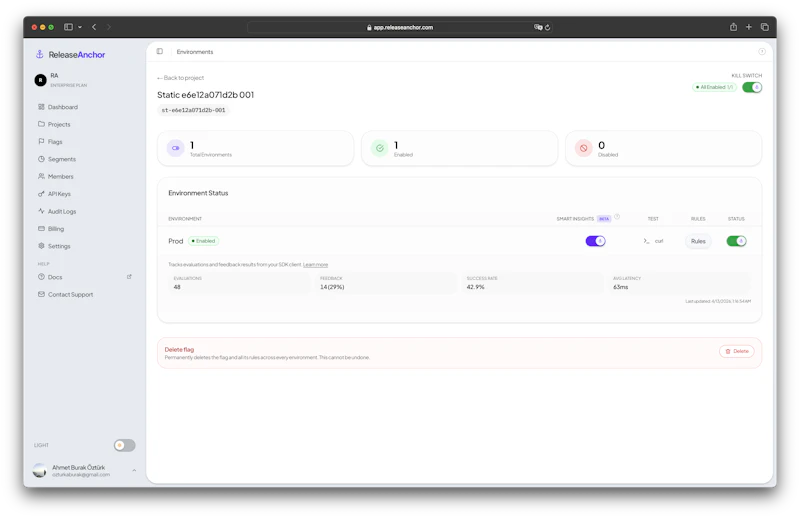Screen dimensions: 800x518
Task: Click the Success Rate value 42.9%
Action: point(476,287)
